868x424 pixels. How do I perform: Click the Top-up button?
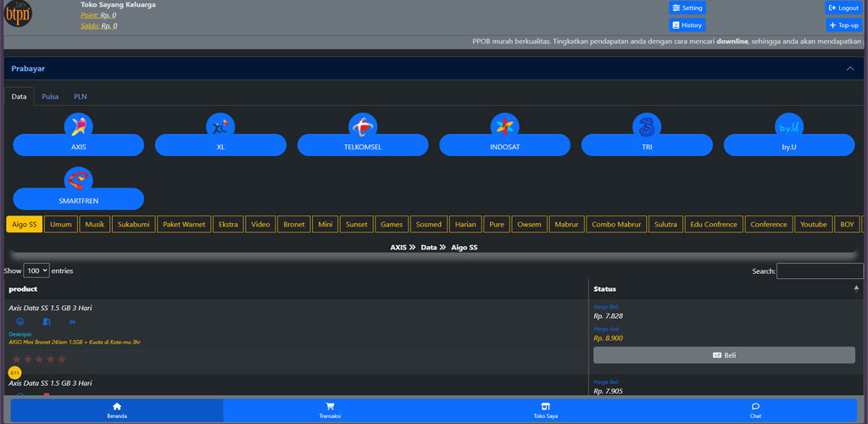tap(844, 25)
